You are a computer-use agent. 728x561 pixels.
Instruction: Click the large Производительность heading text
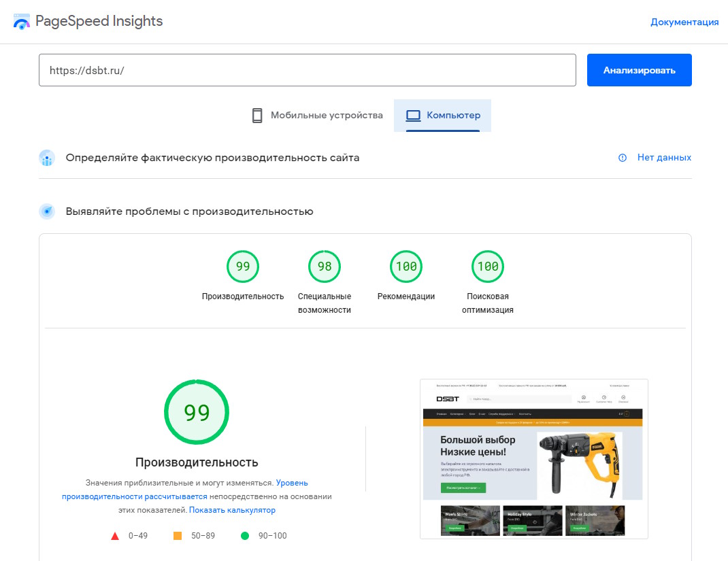(197, 462)
